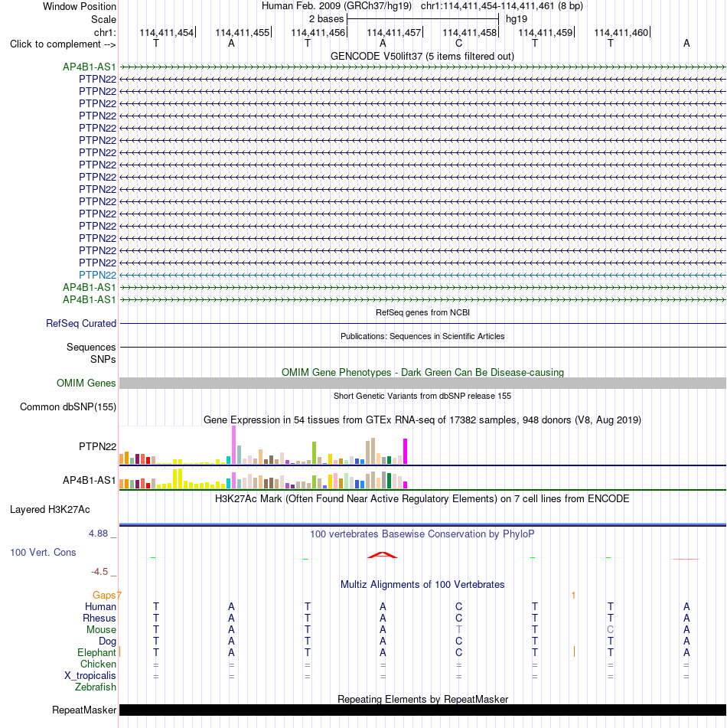727x728 pixels.
Task: Open the GTEx Gene Expression track title
Action: click(422, 419)
